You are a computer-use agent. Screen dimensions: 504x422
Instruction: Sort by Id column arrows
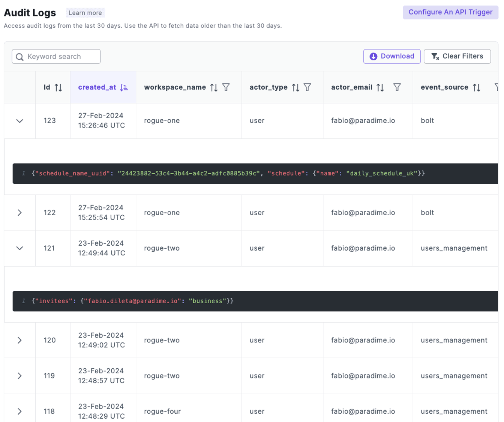point(58,87)
